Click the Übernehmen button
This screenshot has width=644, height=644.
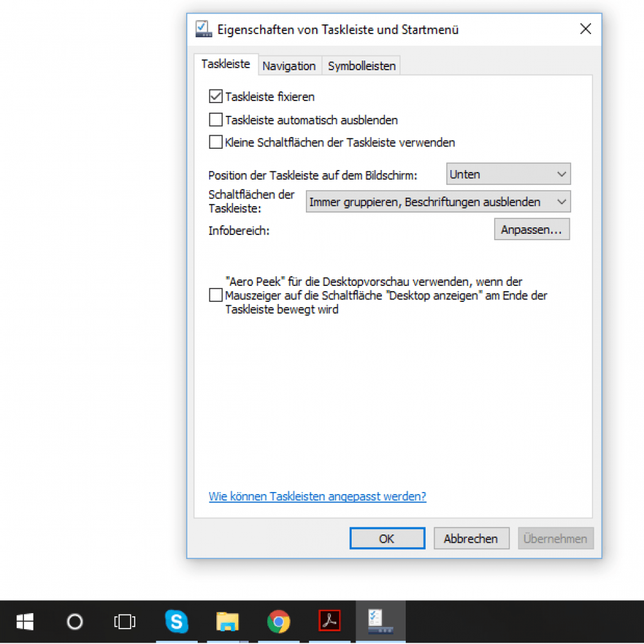click(555, 538)
